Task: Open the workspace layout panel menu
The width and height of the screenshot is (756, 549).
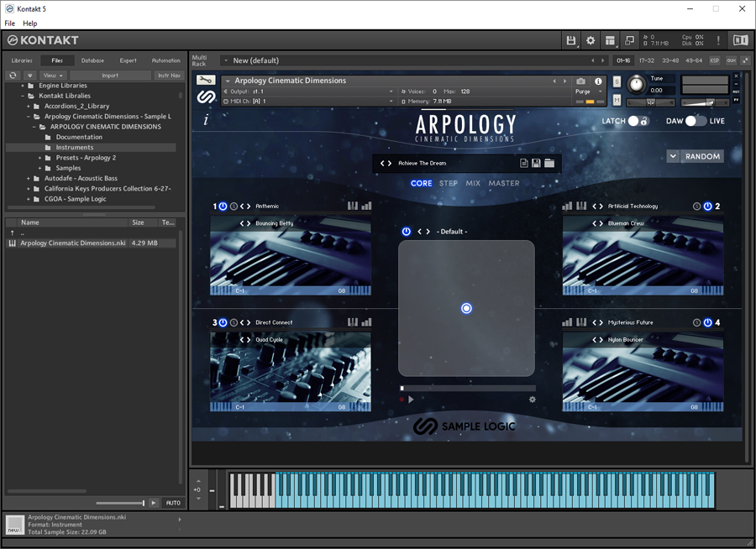Action: tap(611, 40)
